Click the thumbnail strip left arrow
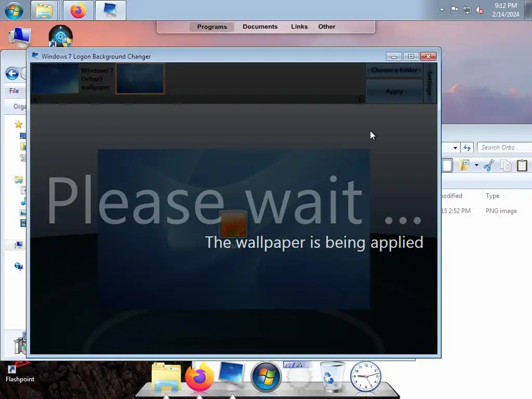532x399 pixels. tap(35, 100)
